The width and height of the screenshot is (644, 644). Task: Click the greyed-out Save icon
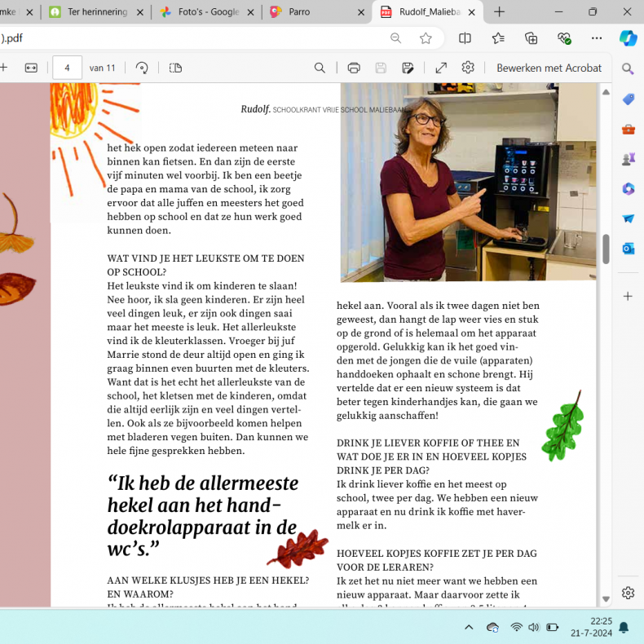[x=381, y=68]
